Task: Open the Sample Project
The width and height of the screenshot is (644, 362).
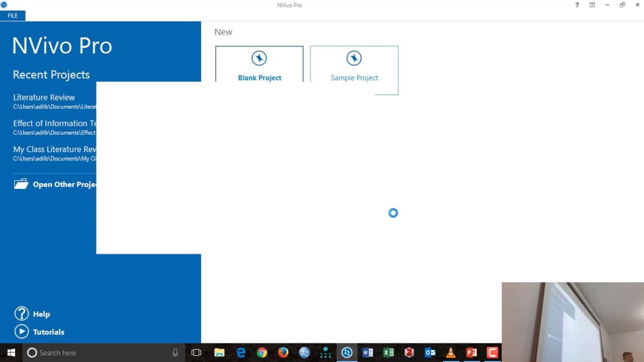Action: click(x=354, y=70)
